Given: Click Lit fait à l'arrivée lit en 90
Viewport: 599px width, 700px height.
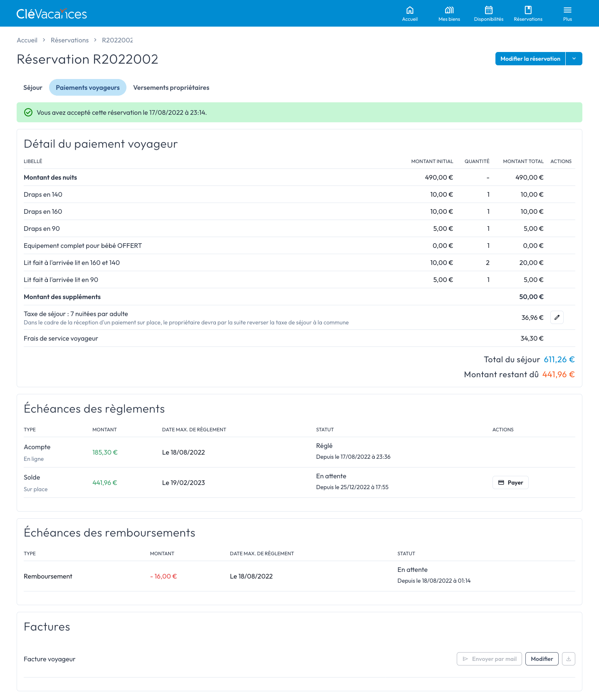Looking at the screenshot, I should pos(61,280).
